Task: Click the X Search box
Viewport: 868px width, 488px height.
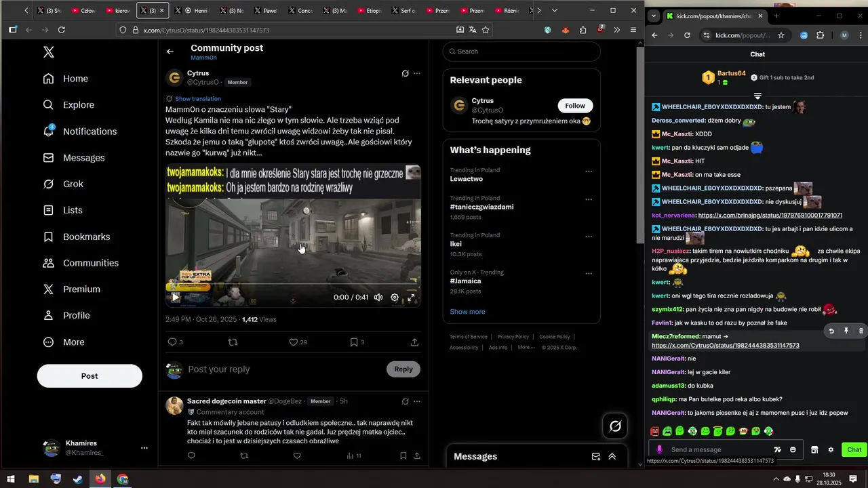Action: pos(521,52)
